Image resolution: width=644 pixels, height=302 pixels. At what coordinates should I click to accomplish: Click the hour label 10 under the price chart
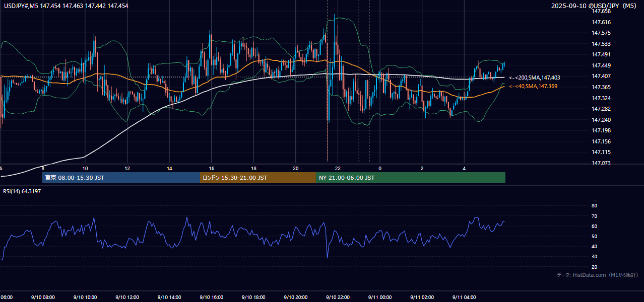(85, 169)
